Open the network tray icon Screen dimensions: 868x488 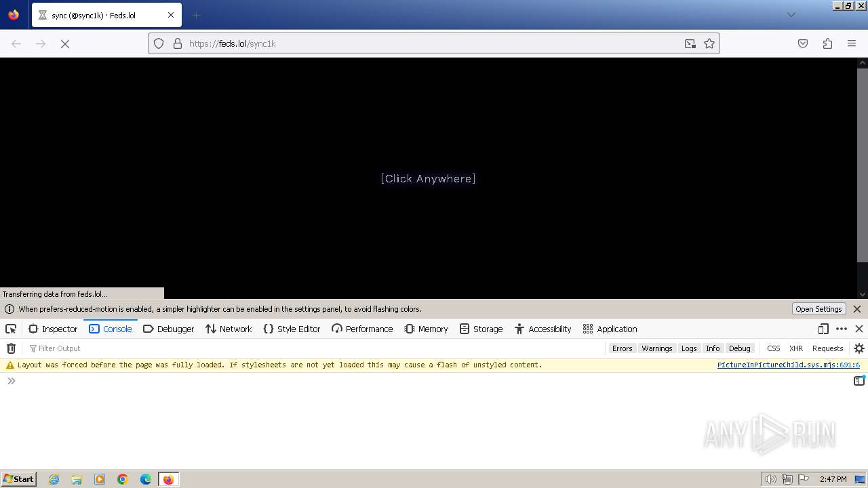pyautogui.click(x=787, y=479)
